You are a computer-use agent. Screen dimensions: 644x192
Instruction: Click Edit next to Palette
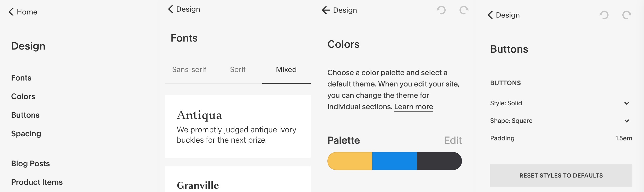tap(453, 140)
